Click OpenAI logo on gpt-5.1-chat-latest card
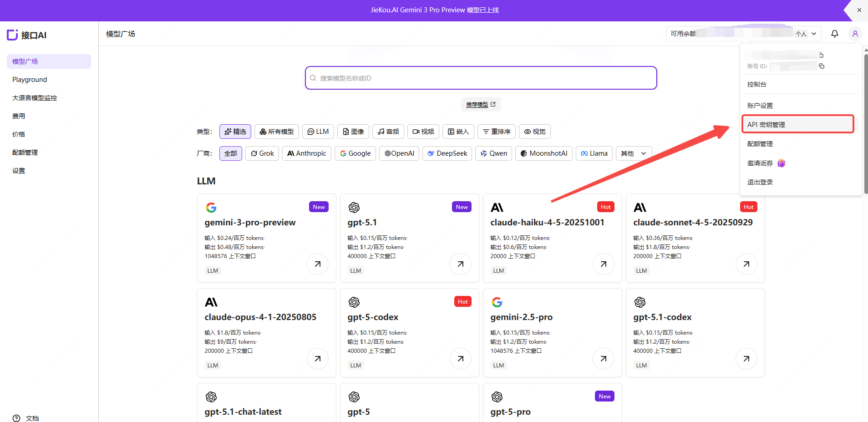 (x=211, y=397)
